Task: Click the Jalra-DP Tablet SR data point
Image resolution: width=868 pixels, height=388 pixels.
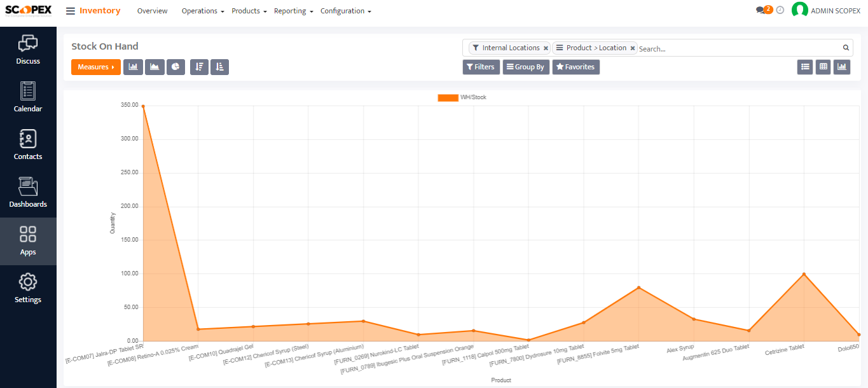Action: point(143,106)
